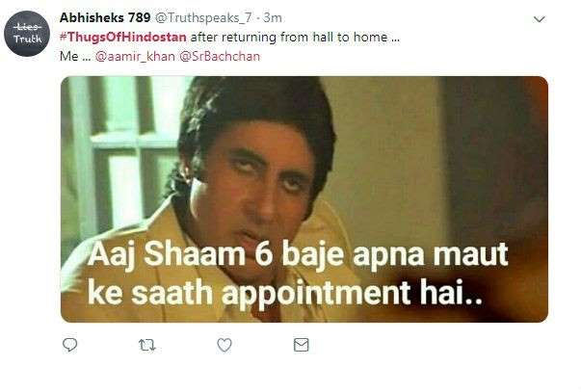The image size is (581, 392).
Task: Click the word 'Truth' inside the avatar
Action: 28,39
